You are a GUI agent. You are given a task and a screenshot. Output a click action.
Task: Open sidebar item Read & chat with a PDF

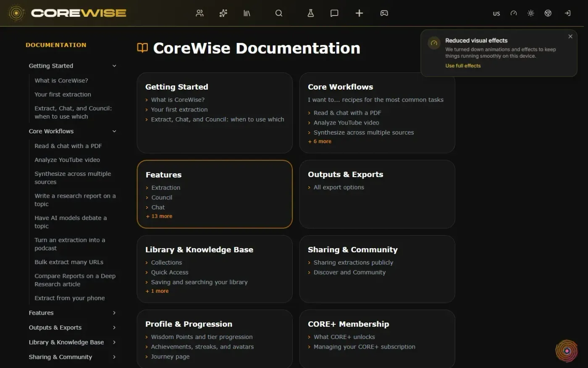click(68, 146)
